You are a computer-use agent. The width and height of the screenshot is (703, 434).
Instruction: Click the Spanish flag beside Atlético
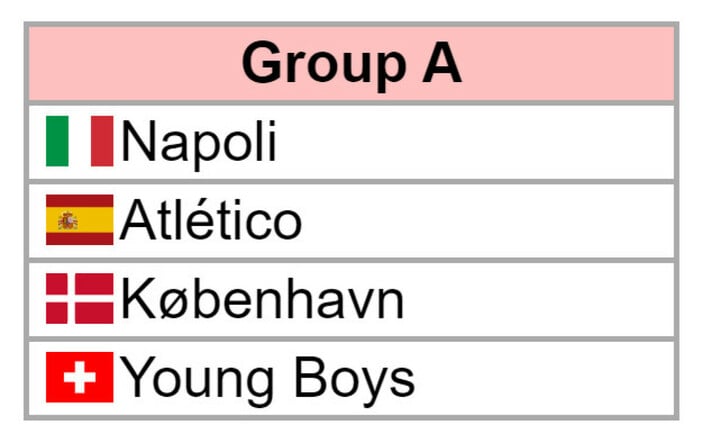[79, 220]
